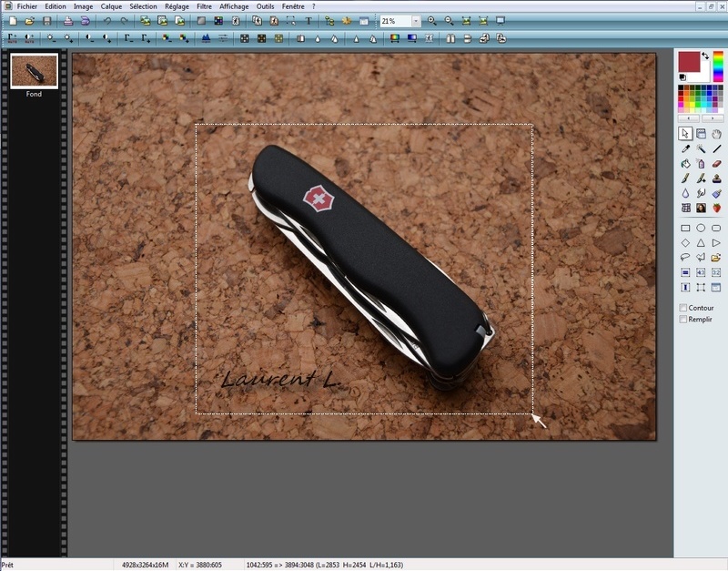Open a file with the folder toolbar icon
728x571 pixels.
pos(30,21)
